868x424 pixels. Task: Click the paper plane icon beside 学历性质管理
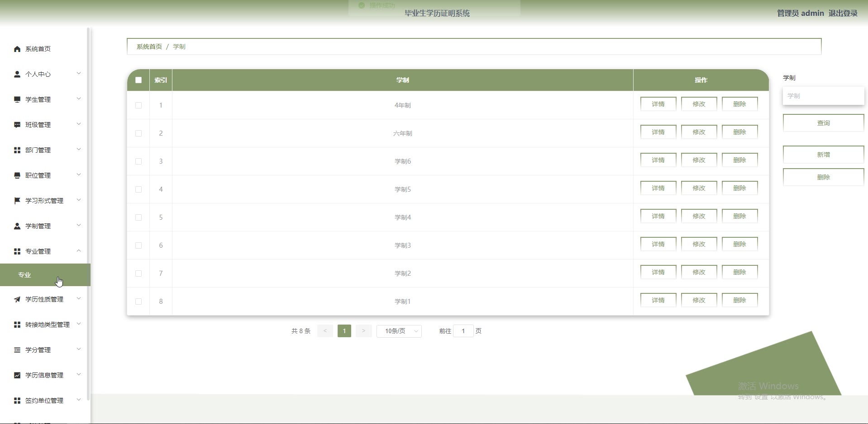click(x=17, y=299)
